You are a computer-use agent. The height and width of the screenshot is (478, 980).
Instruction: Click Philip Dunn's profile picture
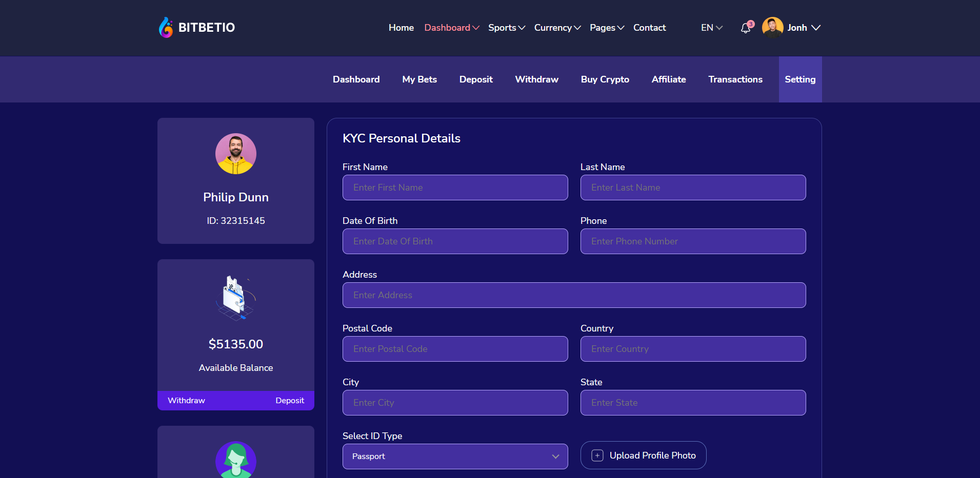[236, 154]
